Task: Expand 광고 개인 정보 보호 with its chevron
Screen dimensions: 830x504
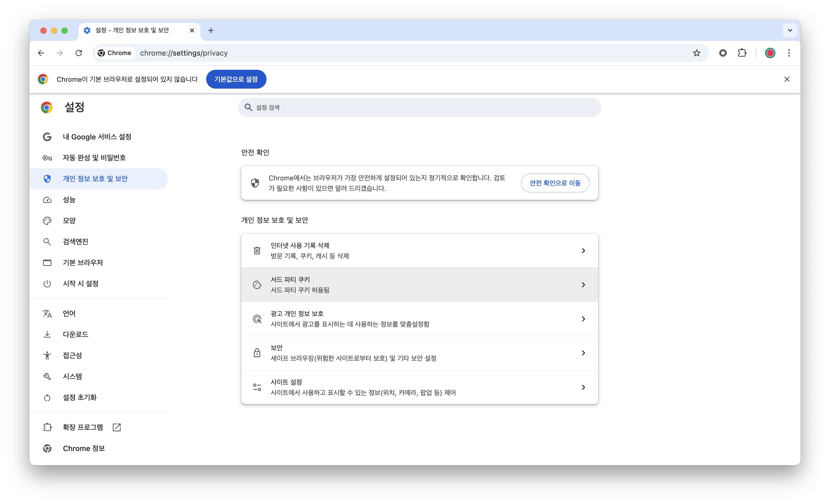Action: pos(583,319)
